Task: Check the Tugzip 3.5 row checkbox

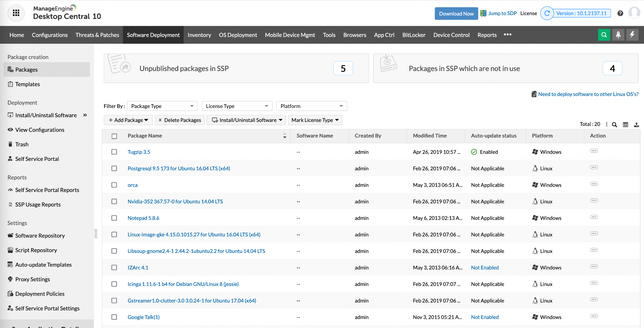Action: pyautogui.click(x=114, y=152)
